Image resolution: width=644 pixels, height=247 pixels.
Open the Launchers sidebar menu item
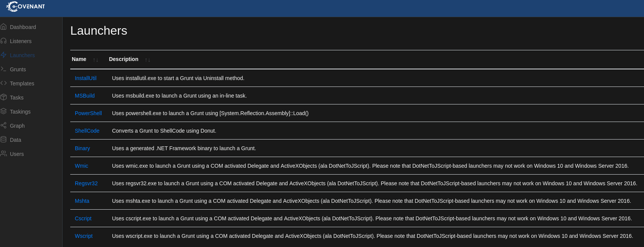point(22,55)
